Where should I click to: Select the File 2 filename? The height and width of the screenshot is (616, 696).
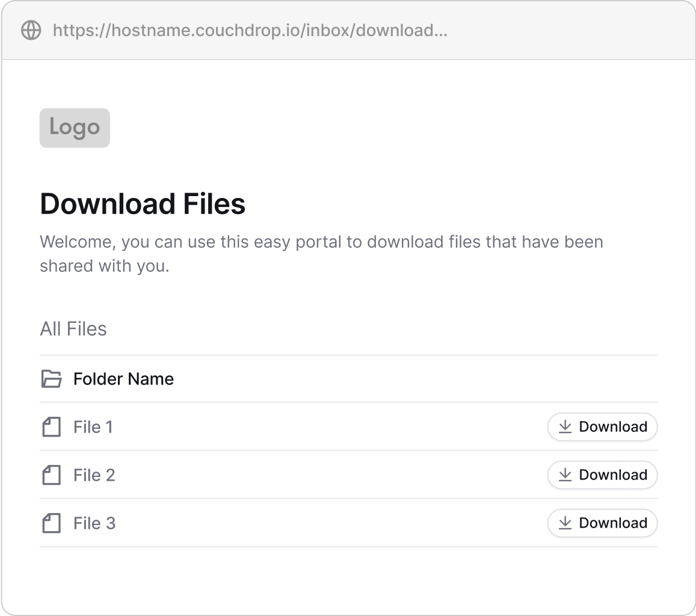pos(93,475)
